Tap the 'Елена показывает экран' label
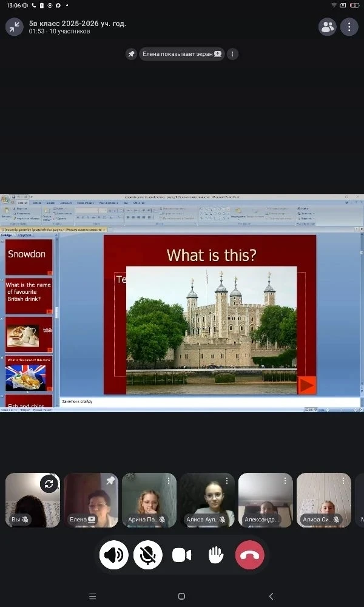The height and width of the screenshot is (607, 364). point(181,54)
